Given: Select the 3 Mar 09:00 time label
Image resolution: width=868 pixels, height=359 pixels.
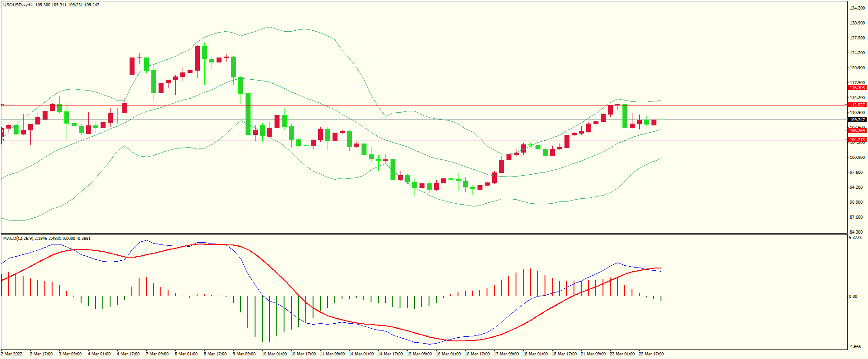Looking at the screenshot, I should coord(70,354).
